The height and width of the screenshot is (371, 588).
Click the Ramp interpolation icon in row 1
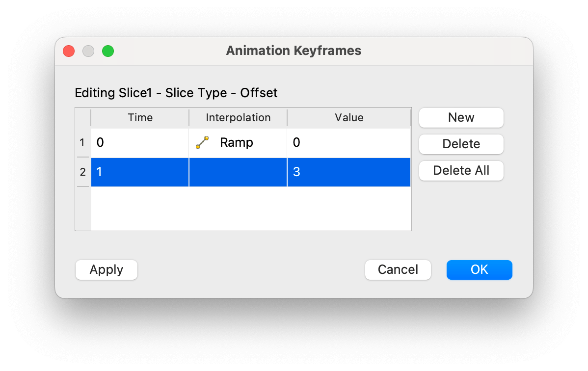pos(203,142)
